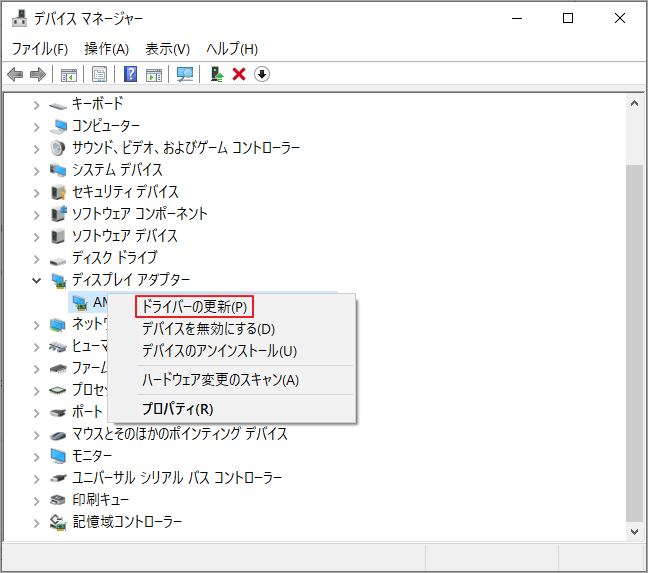
Task: Expand the ユニバーサル シリアル バス arrow
Action: tap(36, 479)
